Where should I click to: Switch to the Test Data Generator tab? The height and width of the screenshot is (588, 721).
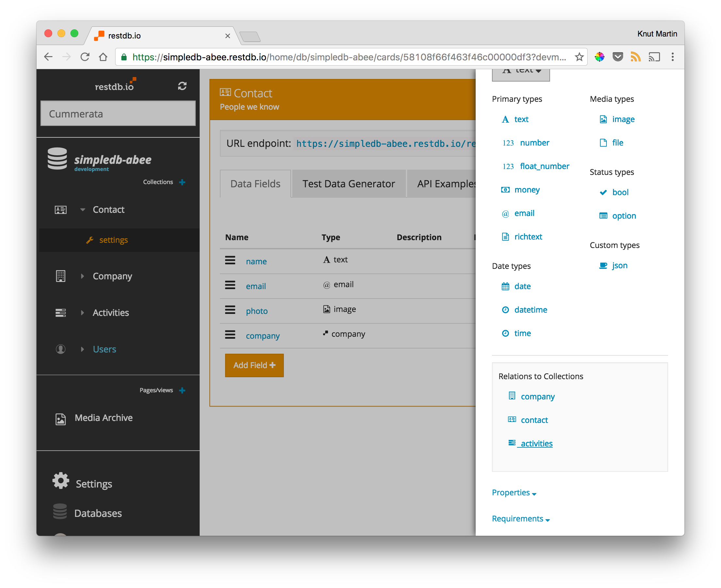click(348, 184)
